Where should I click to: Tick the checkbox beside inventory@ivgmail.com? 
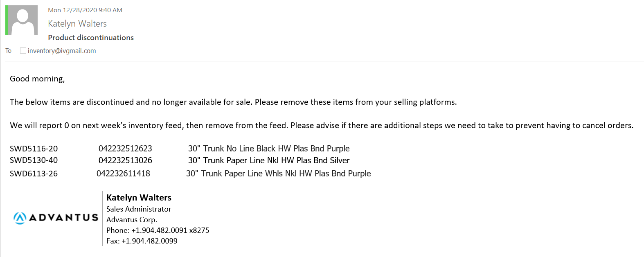pyautogui.click(x=23, y=51)
